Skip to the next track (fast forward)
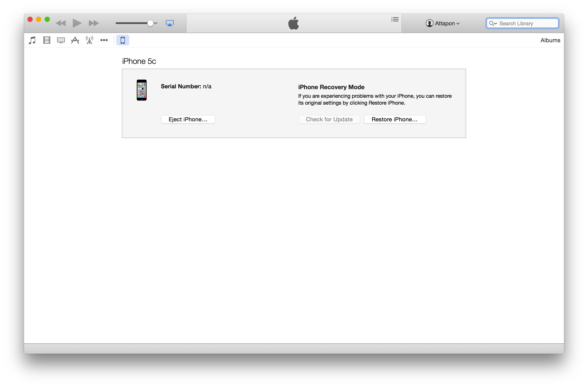588x388 pixels. tap(94, 23)
